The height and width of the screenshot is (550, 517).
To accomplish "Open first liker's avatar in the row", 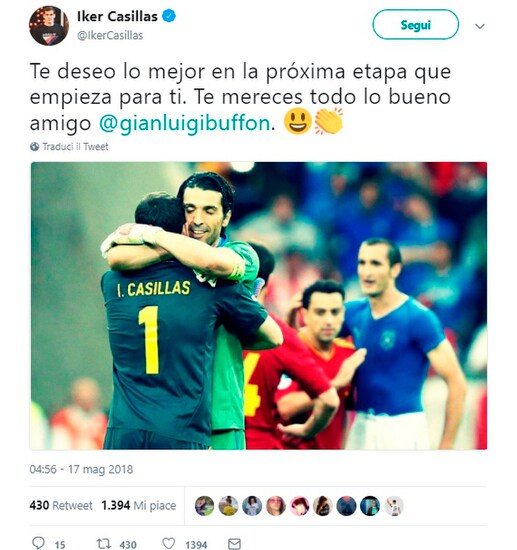I will point(204,506).
